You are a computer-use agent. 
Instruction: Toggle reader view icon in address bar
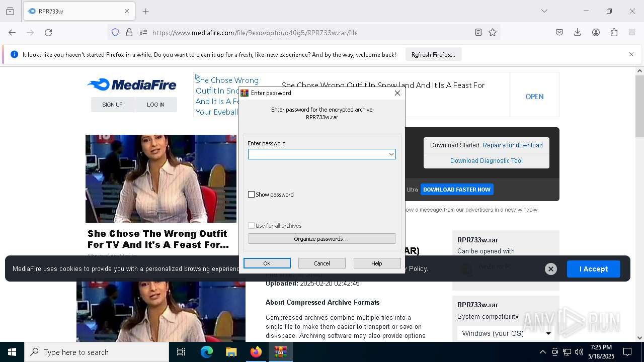click(478, 32)
